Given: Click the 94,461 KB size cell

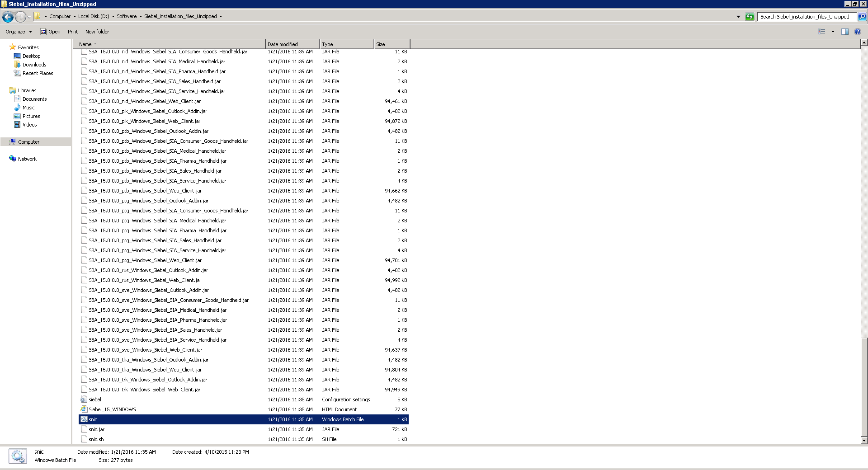Looking at the screenshot, I should (x=396, y=101).
